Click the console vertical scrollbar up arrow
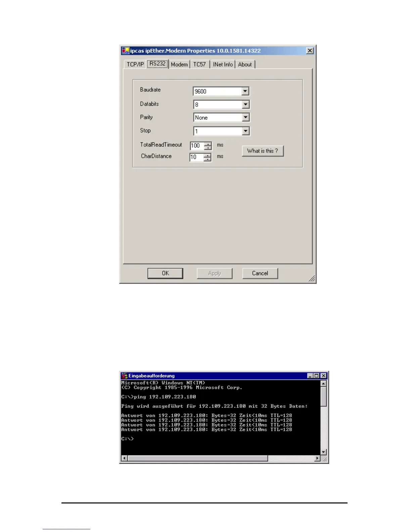Screen dimensions: 411x532 323,384
